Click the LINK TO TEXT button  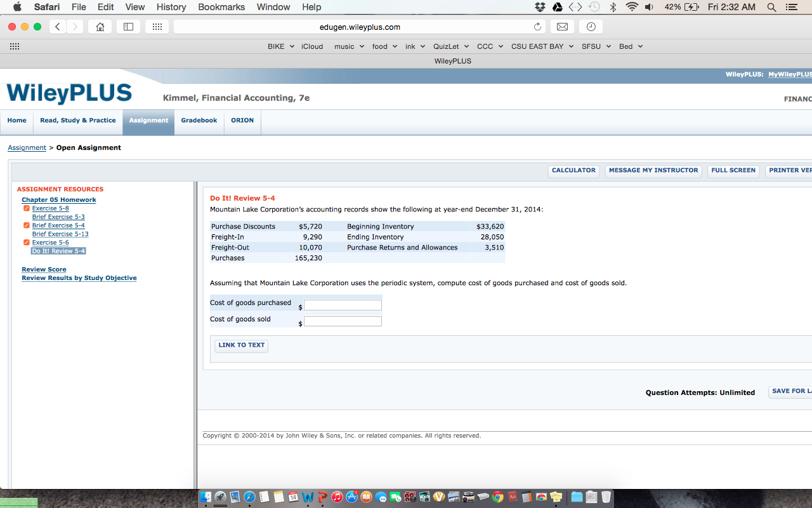click(241, 345)
